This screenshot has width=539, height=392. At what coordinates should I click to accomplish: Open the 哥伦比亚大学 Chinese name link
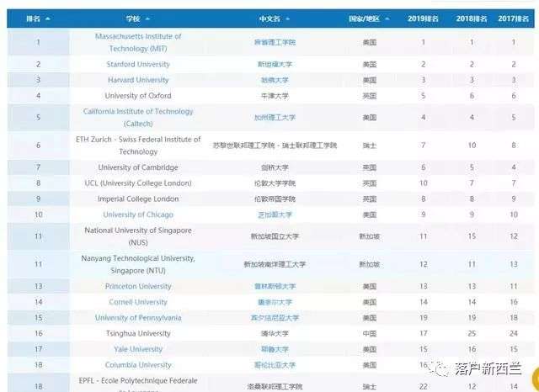(x=275, y=365)
